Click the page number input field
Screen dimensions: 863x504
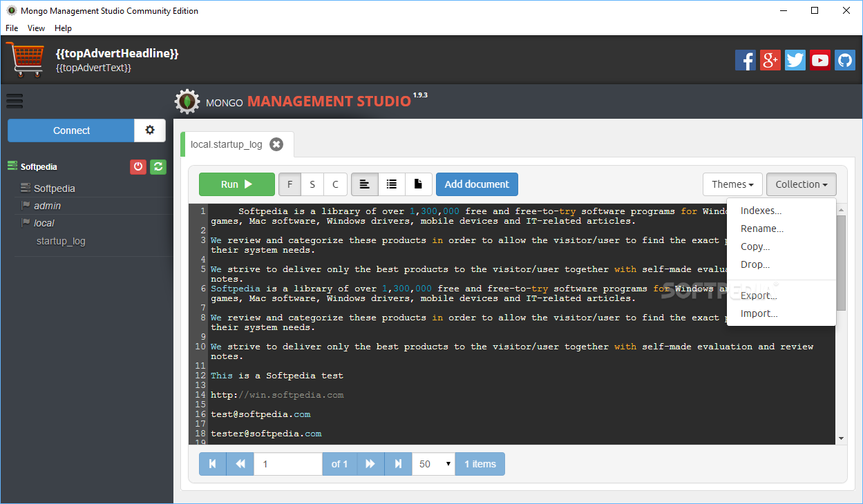288,464
